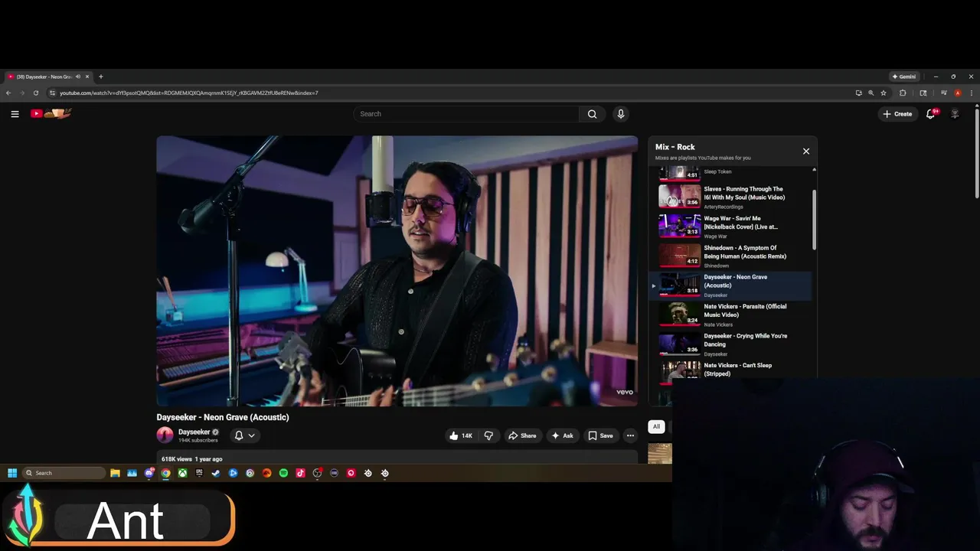
Task: Dislike the video with thumbs down
Action: point(488,435)
